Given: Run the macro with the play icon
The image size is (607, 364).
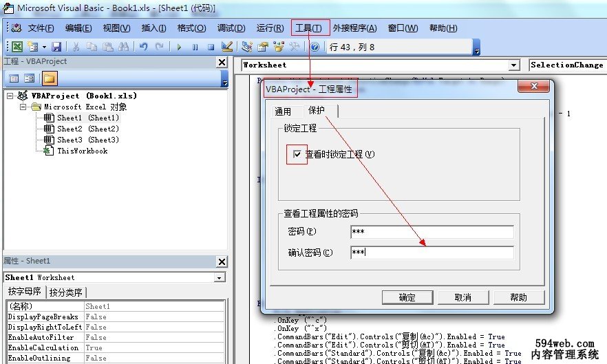Looking at the screenshot, I should pyautogui.click(x=179, y=47).
